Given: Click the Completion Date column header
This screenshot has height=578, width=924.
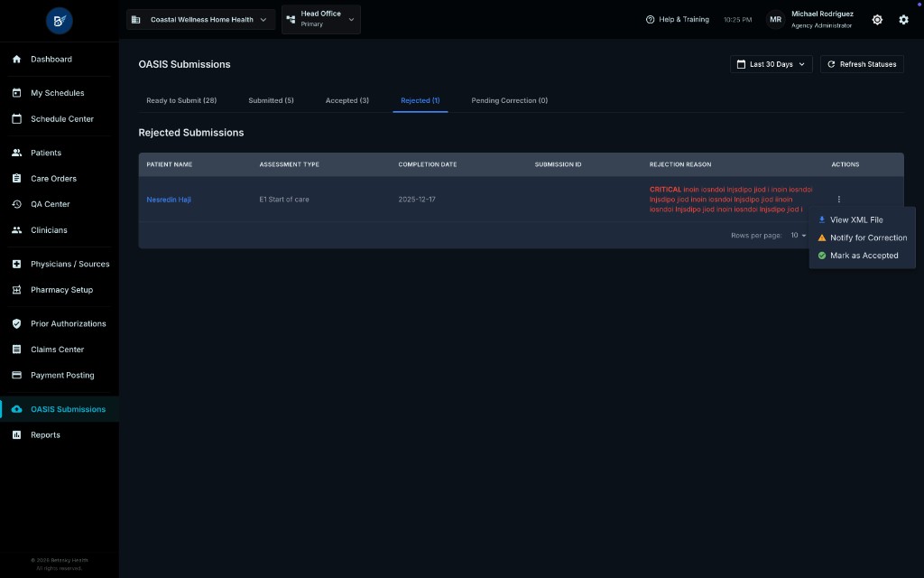Looking at the screenshot, I should (427, 164).
